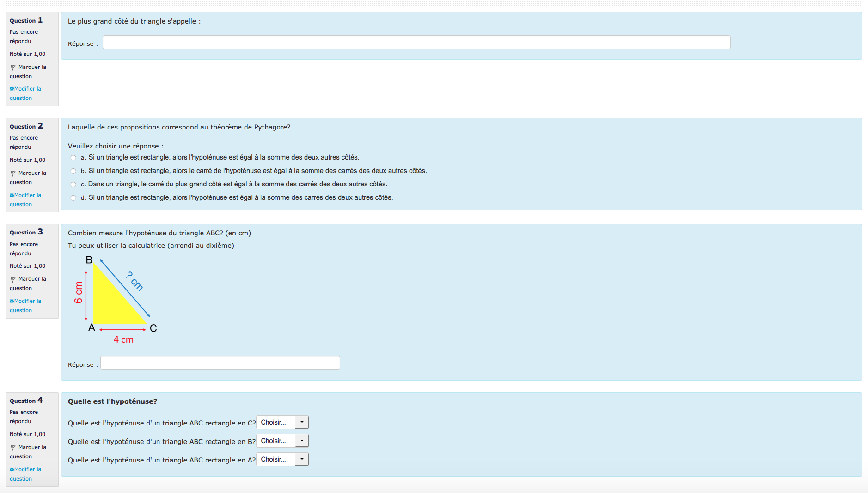This screenshot has width=868, height=493.
Task: Select answer a about sum of sides
Action: (x=73, y=158)
